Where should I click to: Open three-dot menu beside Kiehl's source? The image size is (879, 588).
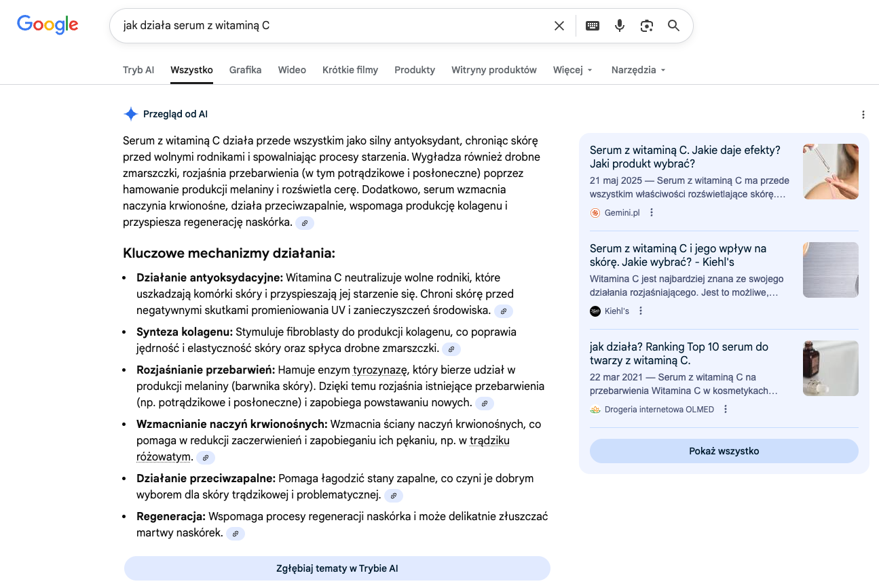tap(641, 311)
